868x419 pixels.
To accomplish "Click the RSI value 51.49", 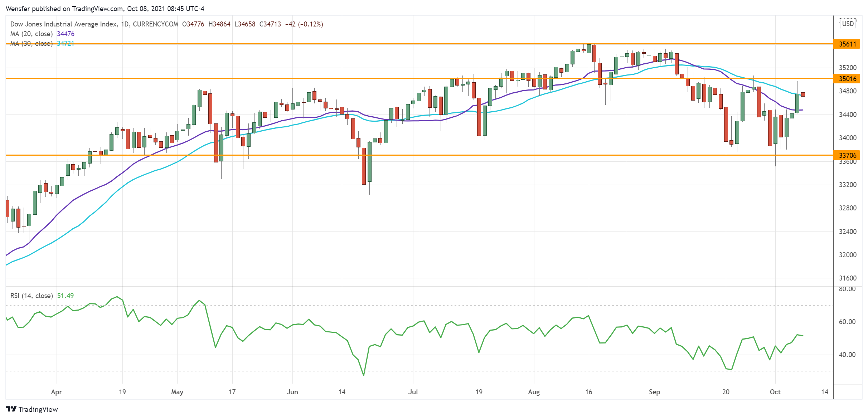I will [66, 296].
